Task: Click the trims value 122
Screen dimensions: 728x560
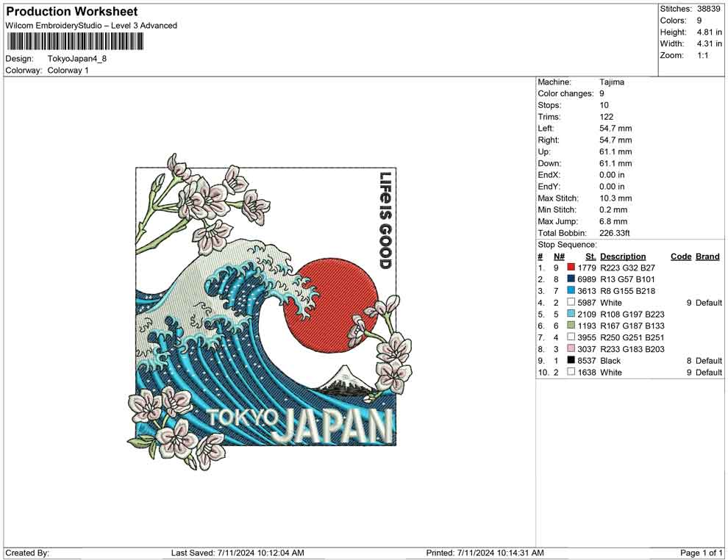Action: [607, 117]
